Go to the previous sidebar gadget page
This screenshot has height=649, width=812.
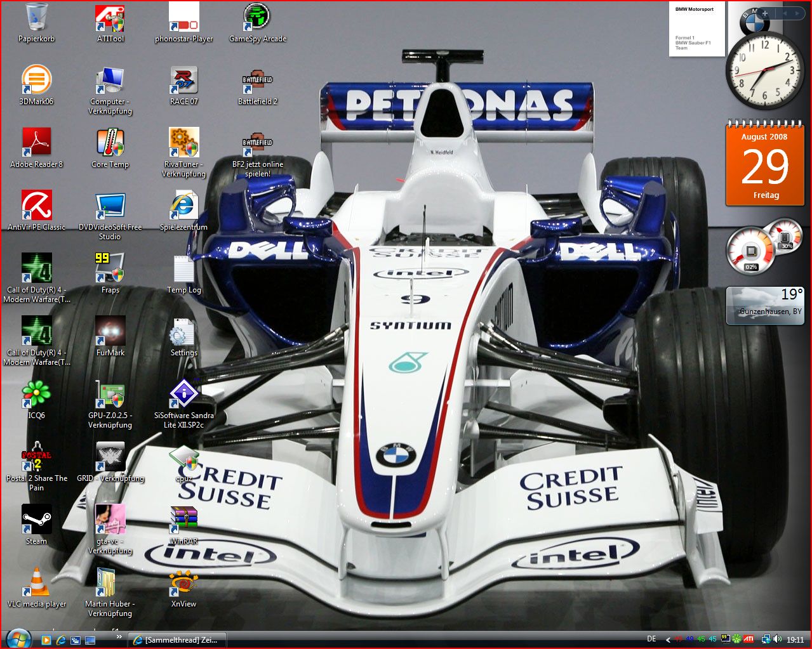point(784,13)
